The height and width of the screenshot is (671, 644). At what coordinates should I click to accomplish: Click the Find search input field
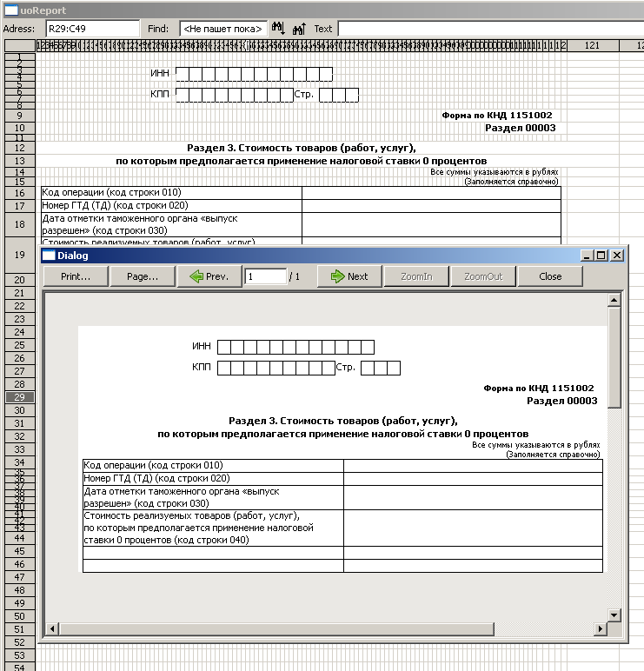click(x=222, y=29)
